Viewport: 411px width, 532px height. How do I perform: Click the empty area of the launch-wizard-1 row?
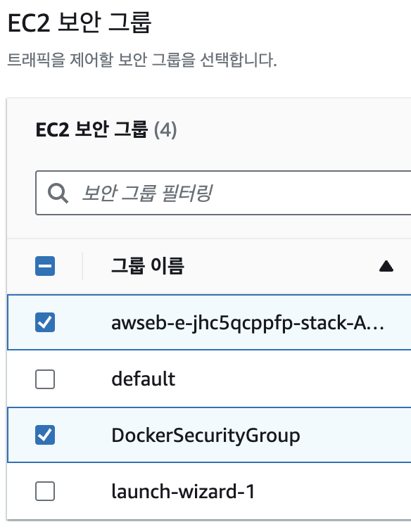point(333,491)
